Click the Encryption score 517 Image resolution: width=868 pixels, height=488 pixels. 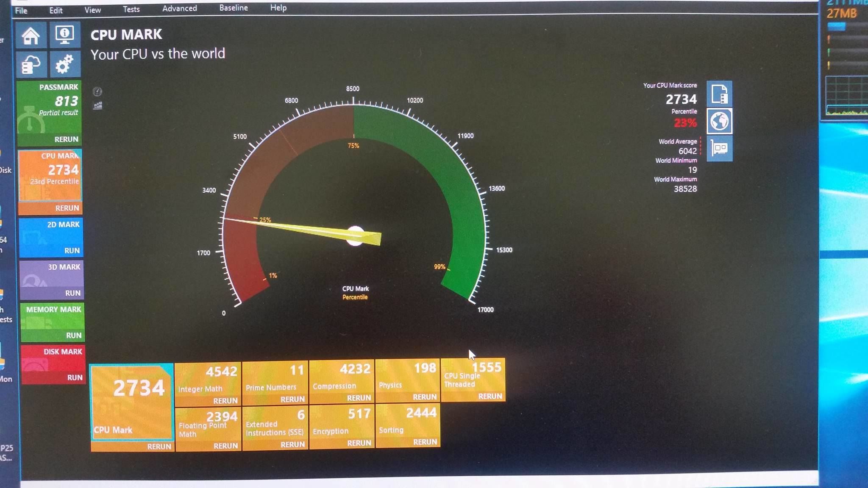click(x=359, y=414)
